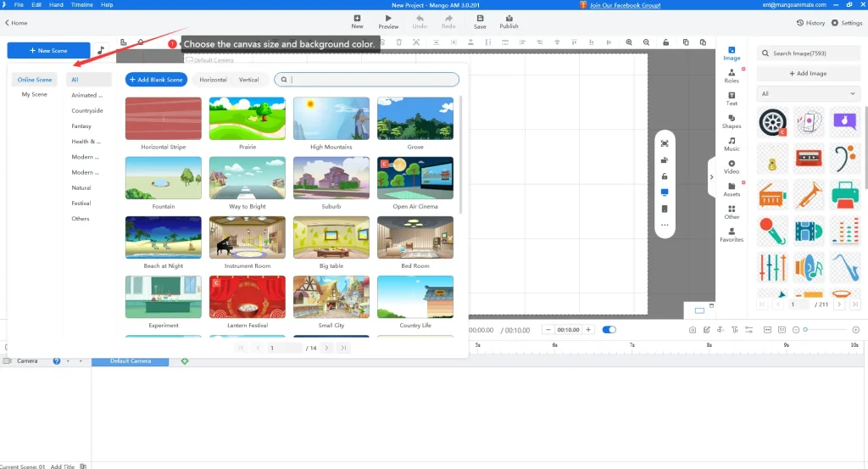Open the Edit menu
Viewport: 868px width, 469px height.
coord(36,4)
